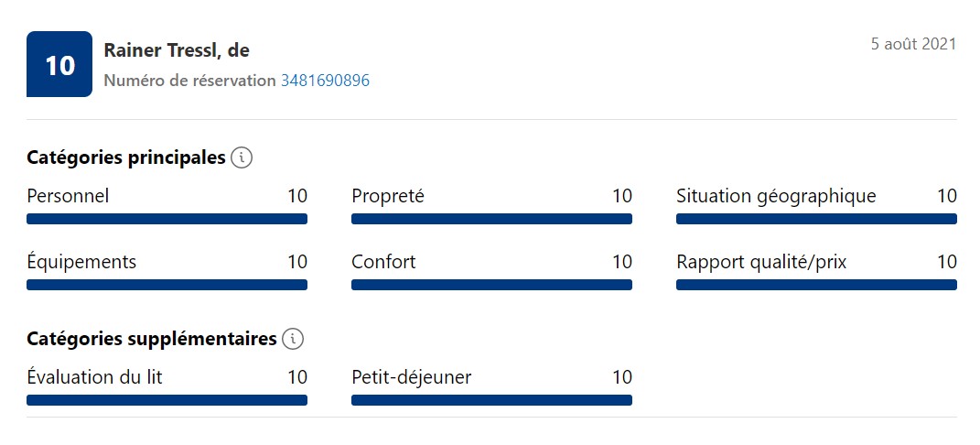Click the Évaluation du lit rating bar
The width and height of the screenshot is (980, 445).
pyautogui.click(x=167, y=400)
